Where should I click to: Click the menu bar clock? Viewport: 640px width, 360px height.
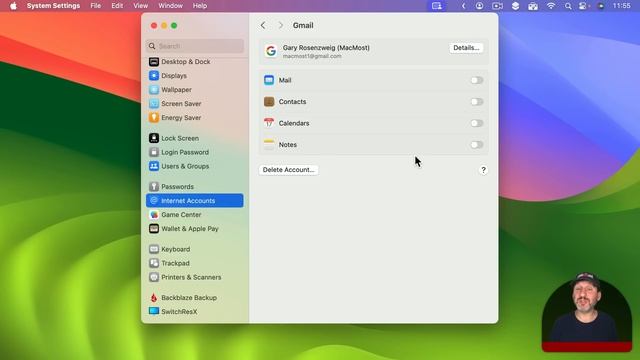click(x=622, y=6)
